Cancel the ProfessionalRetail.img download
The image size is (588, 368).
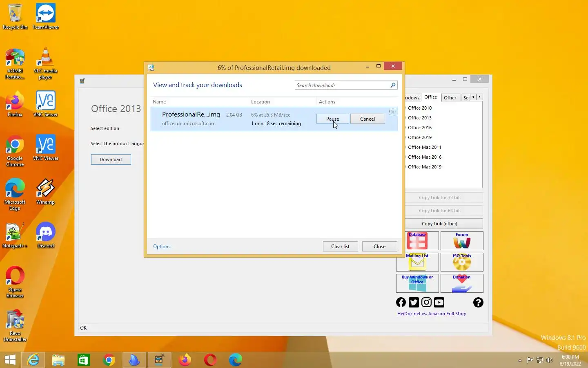tap(367, 119)
